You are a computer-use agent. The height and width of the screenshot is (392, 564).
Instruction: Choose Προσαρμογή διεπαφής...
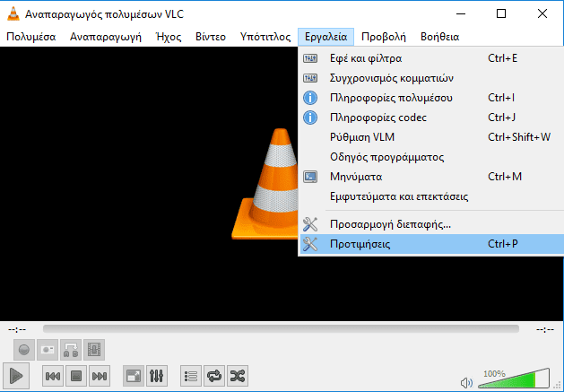click(432, 224)
